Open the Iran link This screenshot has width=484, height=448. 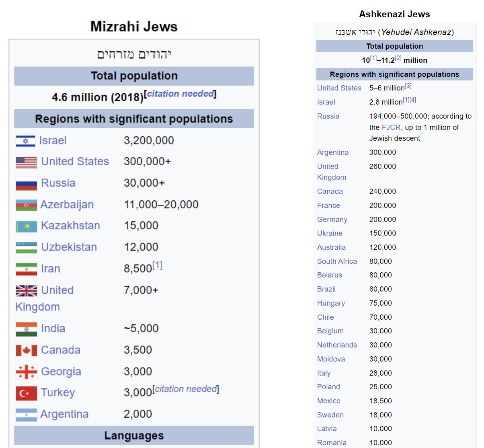50,269
